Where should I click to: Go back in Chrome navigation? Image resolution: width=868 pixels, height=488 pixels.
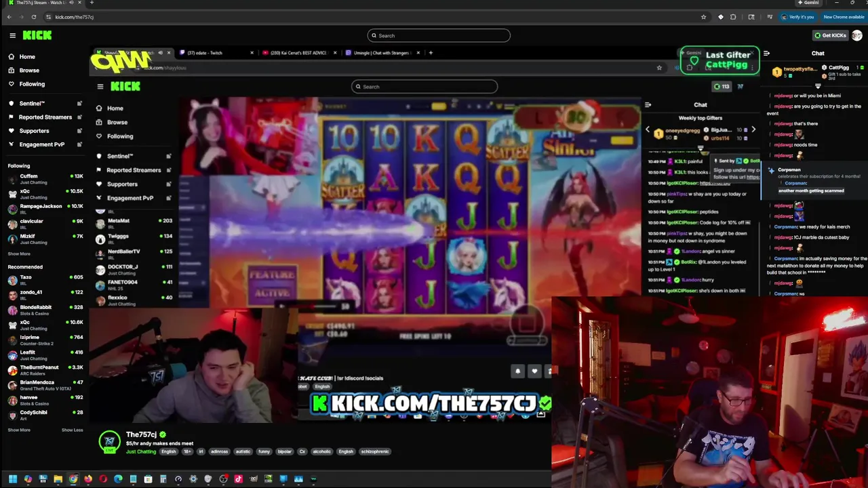[9, 17]
